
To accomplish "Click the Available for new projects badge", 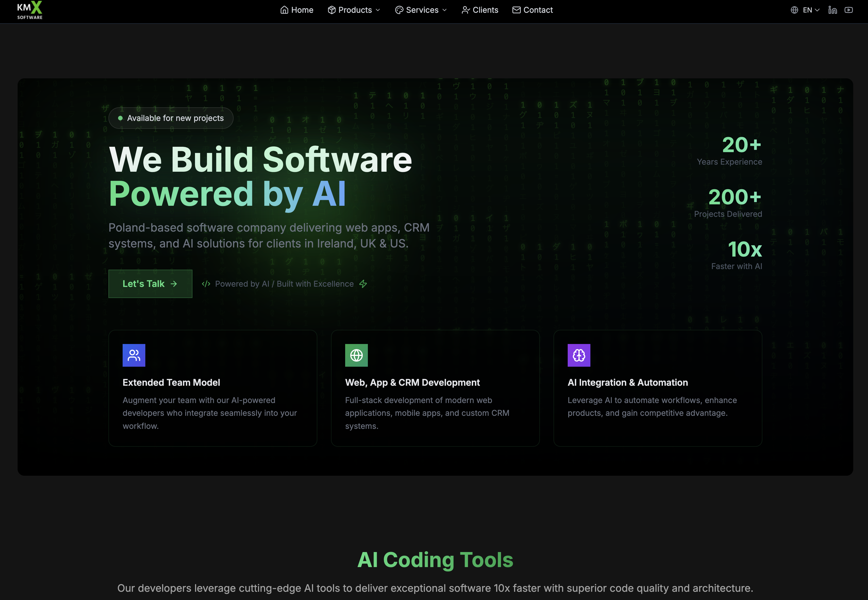I will coord(171,118).
